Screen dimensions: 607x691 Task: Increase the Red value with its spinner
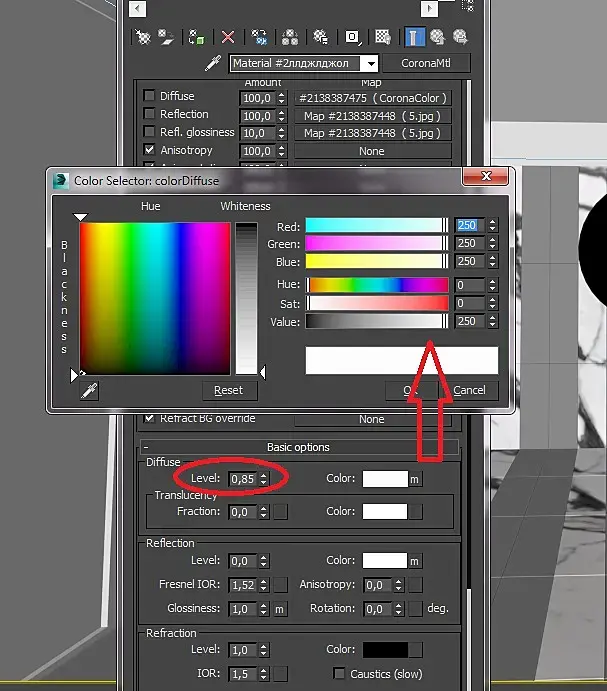pos(492,222)
